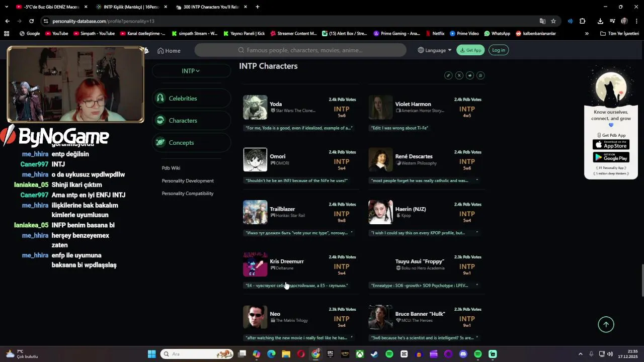Image resolution: width=644 pixels, height=362 pixels.
Task: Click the Concepts category icon
Action: [x=160, y=143]
